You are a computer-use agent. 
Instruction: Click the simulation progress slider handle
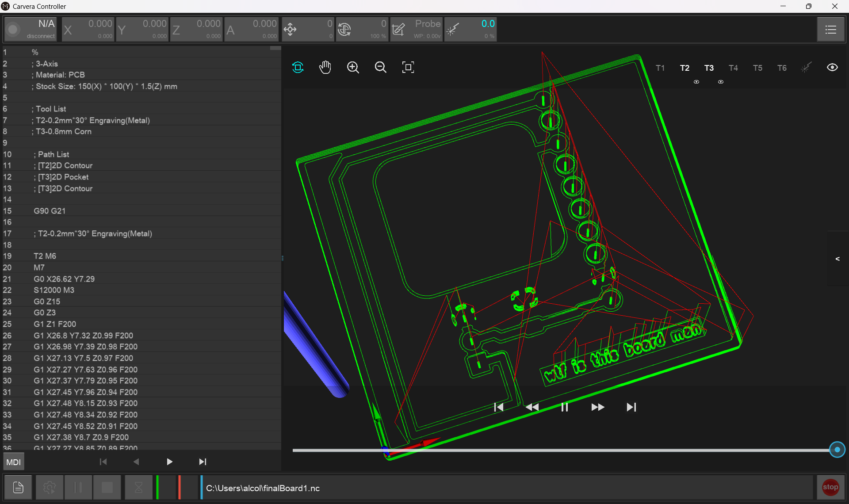(837, 450)
